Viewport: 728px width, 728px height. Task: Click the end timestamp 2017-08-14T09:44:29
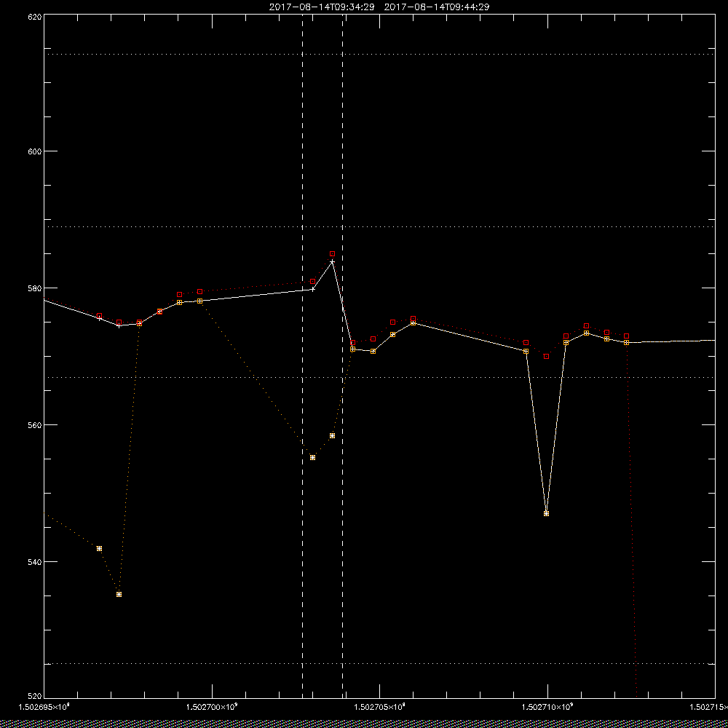[x=437, y=7]
